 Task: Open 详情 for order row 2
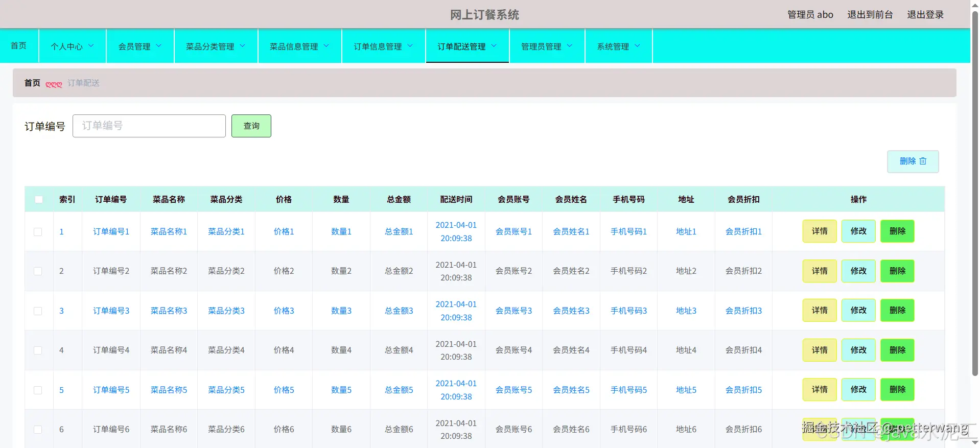(x=820, y=271)
